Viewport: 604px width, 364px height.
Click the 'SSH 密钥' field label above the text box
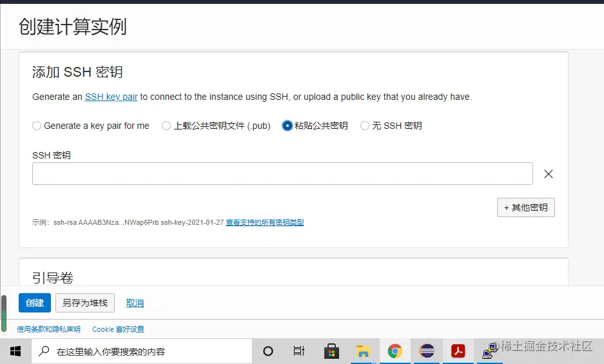(52, 155)
